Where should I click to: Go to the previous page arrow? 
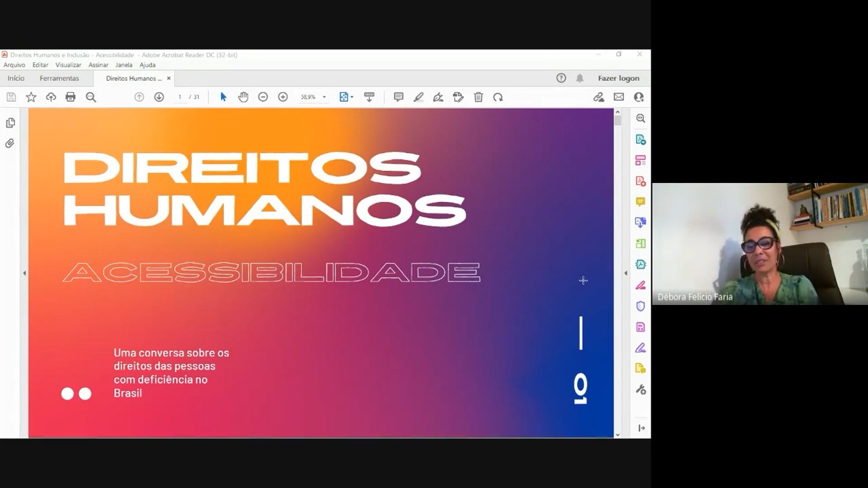click(x=139, y=97)
